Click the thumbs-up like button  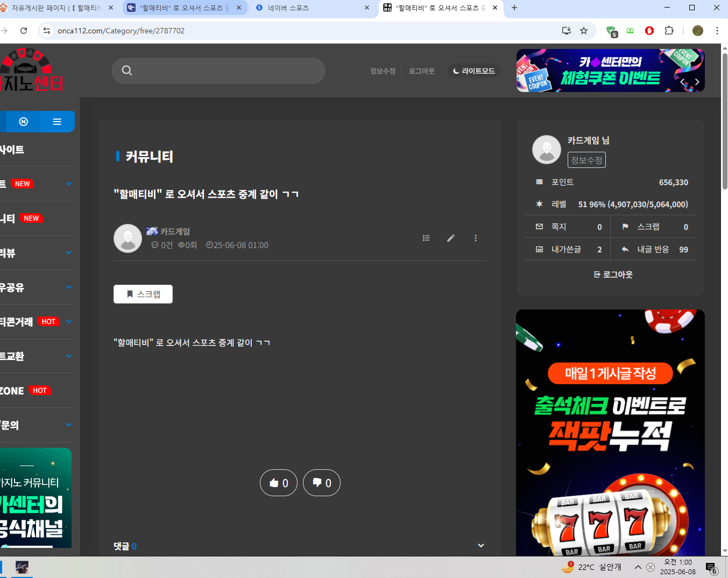278,483
